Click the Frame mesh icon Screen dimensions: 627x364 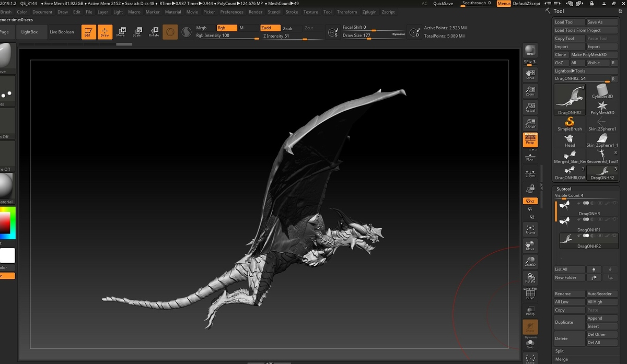coord(530,229)
